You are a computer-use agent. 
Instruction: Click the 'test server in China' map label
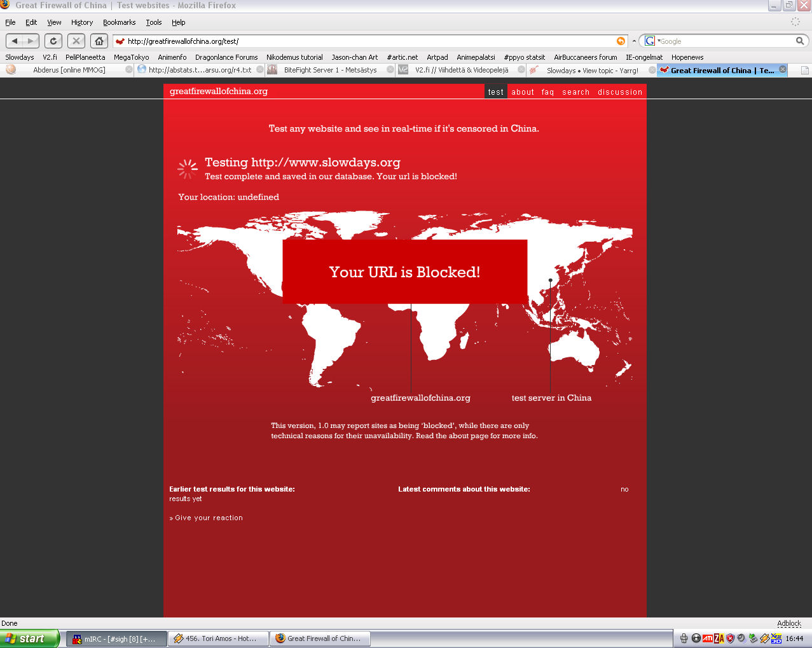point(551,398)
